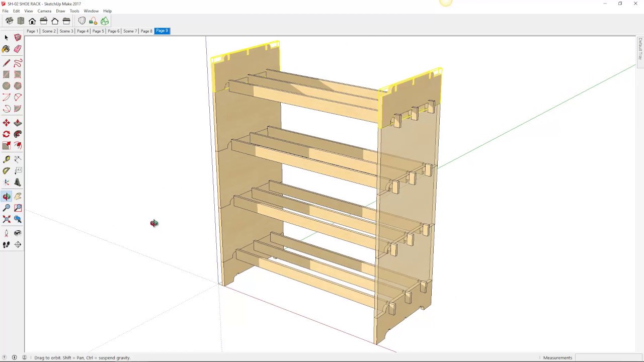Activate the Move tool
This screenshot has height=362, width=644.
(x=6, y=123)
